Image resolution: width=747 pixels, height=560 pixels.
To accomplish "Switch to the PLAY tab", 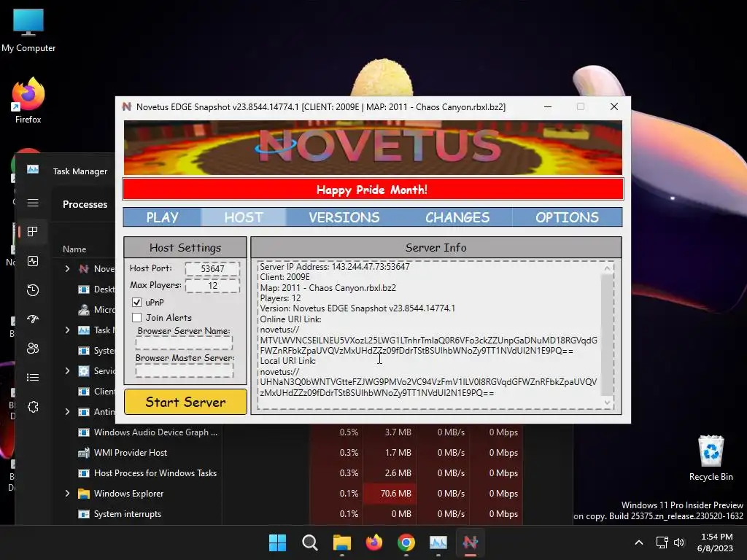I will [x=162, y=217].
